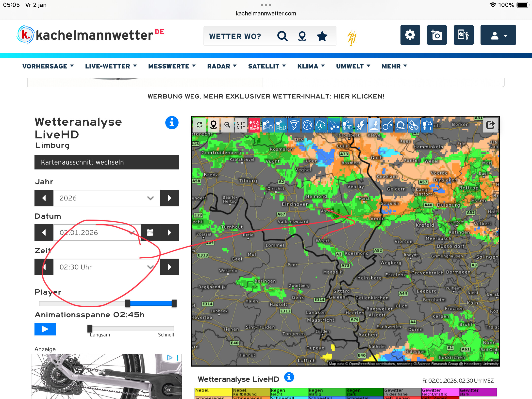Select the cloud with rain plus icon
The height and width of the screenshot is (399, 532).
[x=308, y=125]
